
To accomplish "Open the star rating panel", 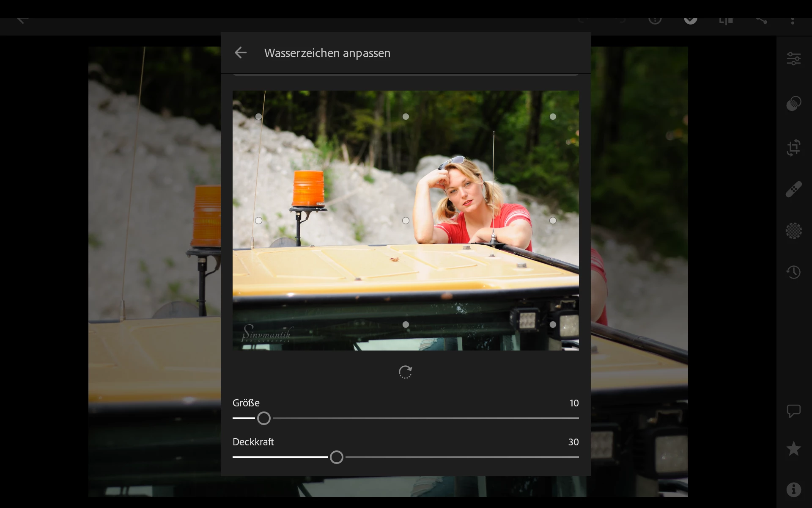I will (793, 449).
